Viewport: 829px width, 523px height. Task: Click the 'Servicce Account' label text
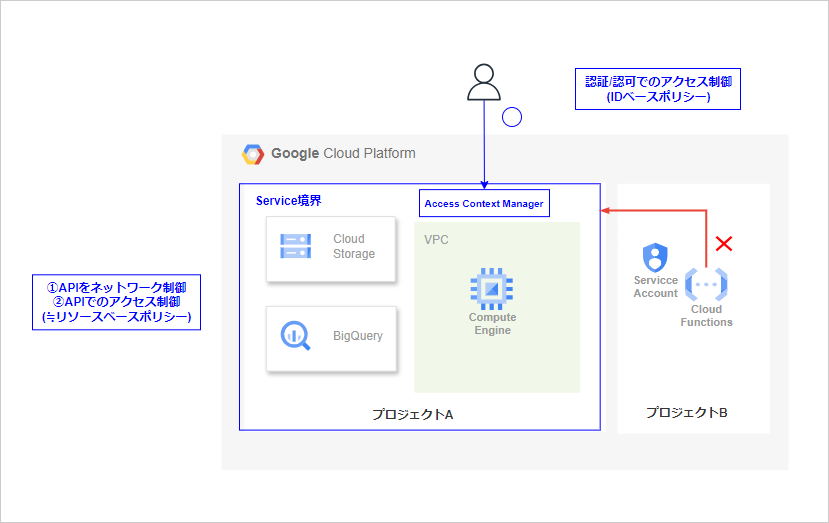[656, 287]
